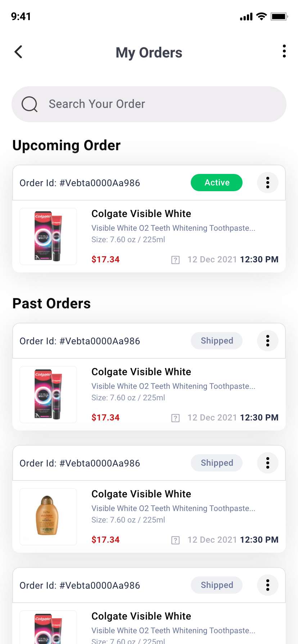Tap Shipped badge on last visible order
298x644 pixels.
tap(217, 585)
